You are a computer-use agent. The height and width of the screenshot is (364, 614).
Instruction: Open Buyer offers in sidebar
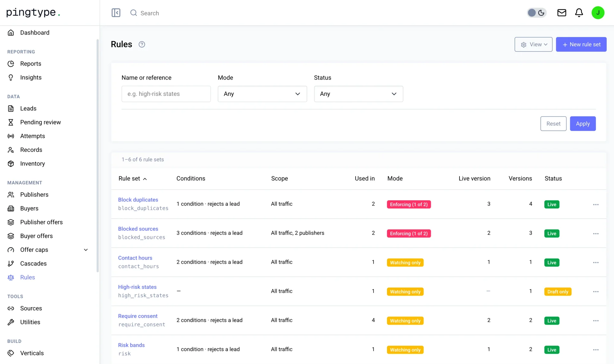click(x=36, y=236)
